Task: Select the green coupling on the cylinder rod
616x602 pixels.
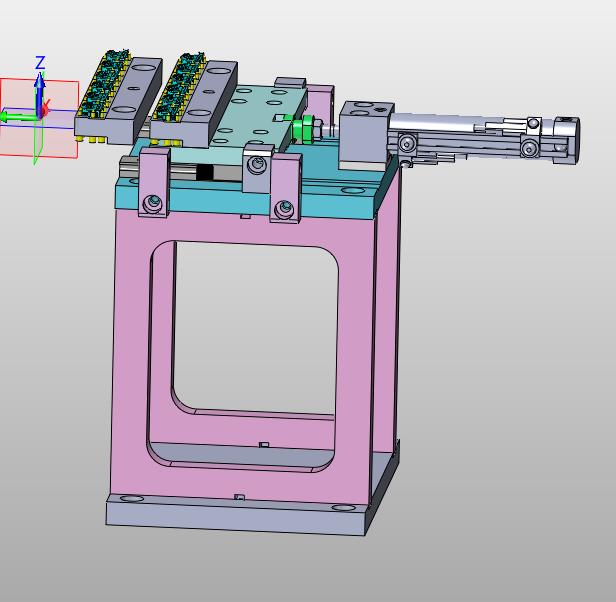Action: [304, 129]
